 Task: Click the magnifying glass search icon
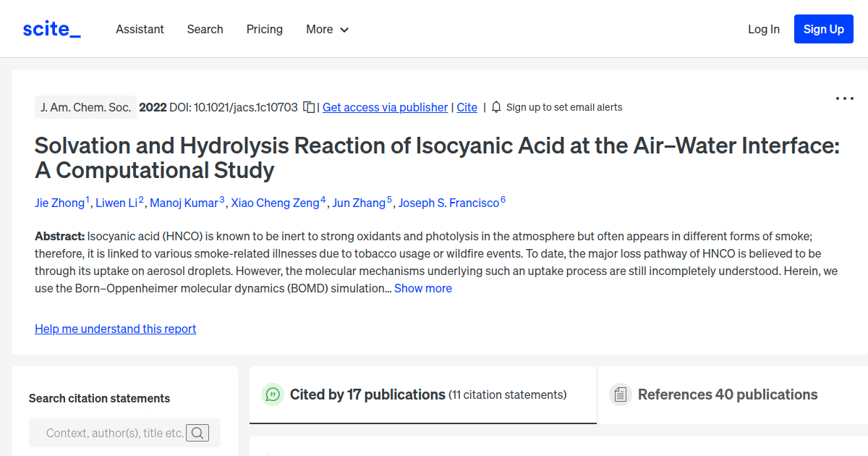[197, 433]
